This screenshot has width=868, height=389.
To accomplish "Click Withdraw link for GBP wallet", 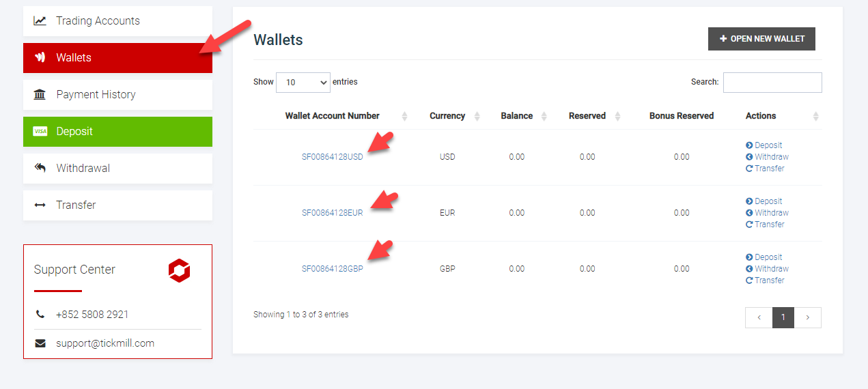I will [x=767, y=269].
